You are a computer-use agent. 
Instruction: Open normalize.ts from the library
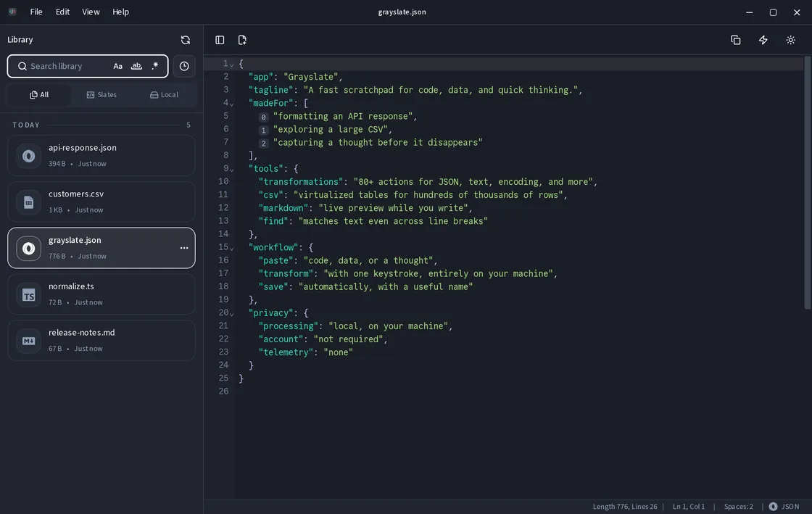[101, 294]
